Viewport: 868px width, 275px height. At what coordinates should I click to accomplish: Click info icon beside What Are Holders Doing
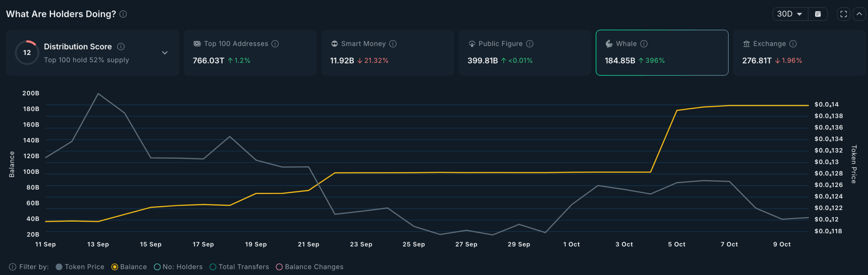point(123,14)
